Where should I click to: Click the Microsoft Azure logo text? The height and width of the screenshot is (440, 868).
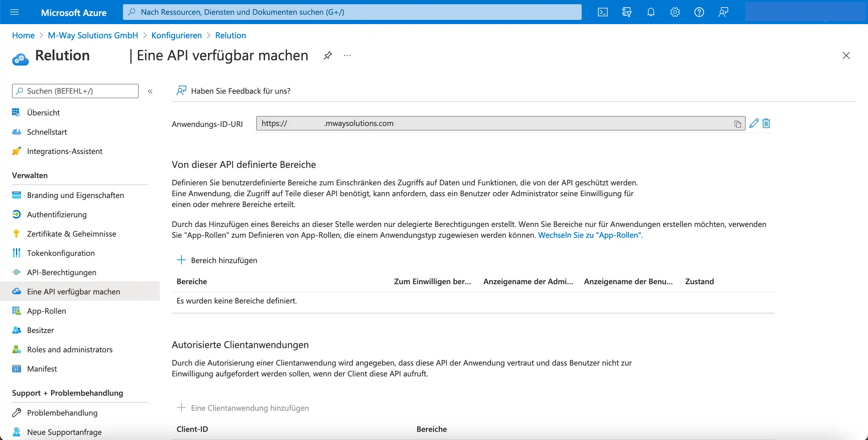(x=74, y=13)
